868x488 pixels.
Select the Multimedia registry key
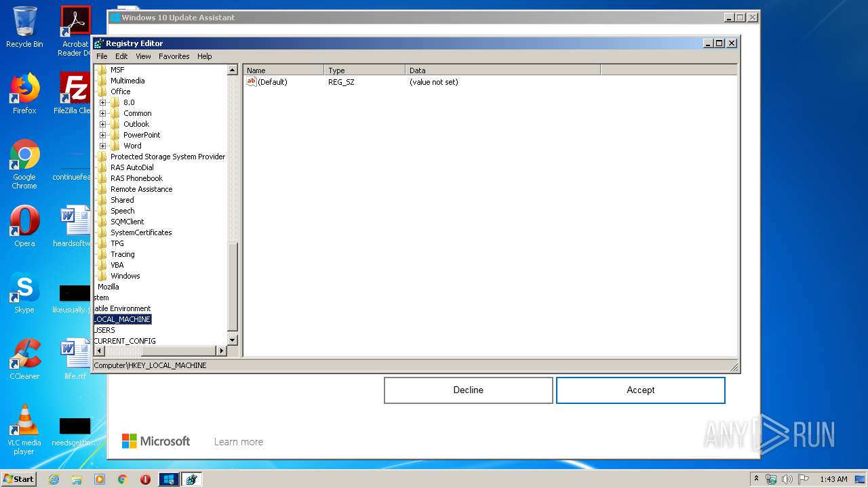click(x=127, y=81)
